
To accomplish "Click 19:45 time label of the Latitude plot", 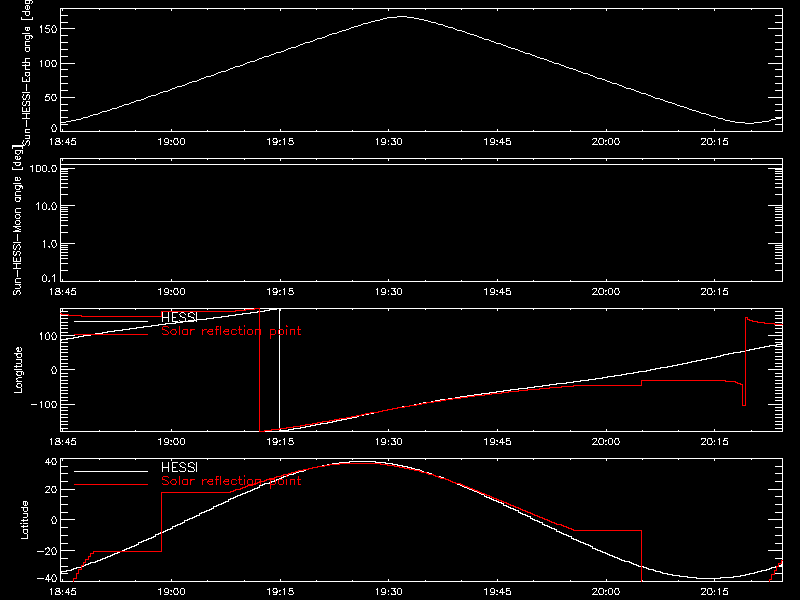I will (x=497, y=592).
